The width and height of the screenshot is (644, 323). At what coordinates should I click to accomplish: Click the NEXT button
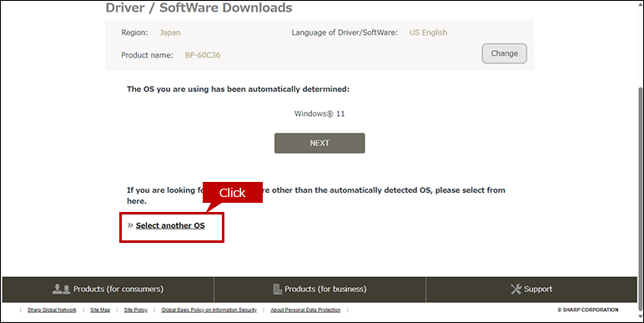(319, 143)
